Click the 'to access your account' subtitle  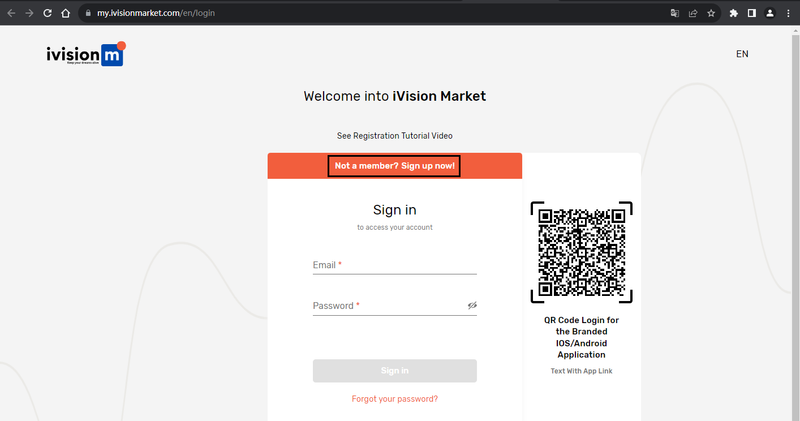(x=394, y=228)
